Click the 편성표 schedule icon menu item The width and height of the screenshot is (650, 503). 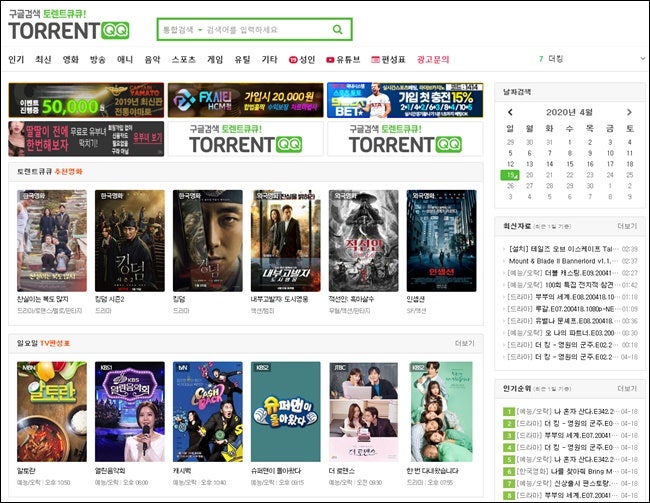click(388, 59)
